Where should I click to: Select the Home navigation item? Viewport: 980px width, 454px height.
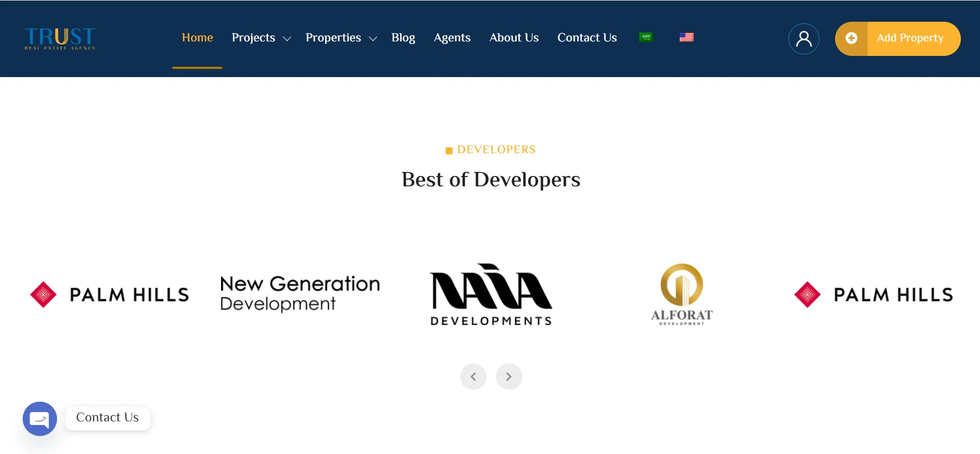(197, 38)
